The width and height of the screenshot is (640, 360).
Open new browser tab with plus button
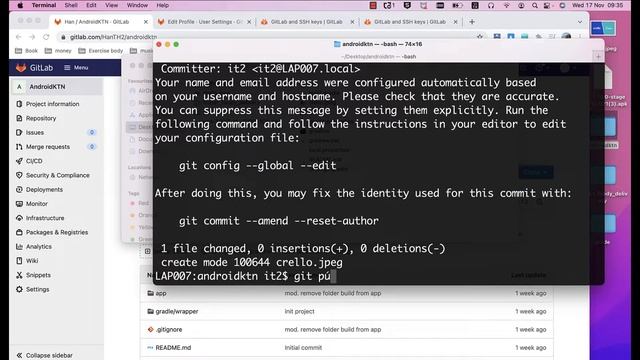(x=472, y=22)
